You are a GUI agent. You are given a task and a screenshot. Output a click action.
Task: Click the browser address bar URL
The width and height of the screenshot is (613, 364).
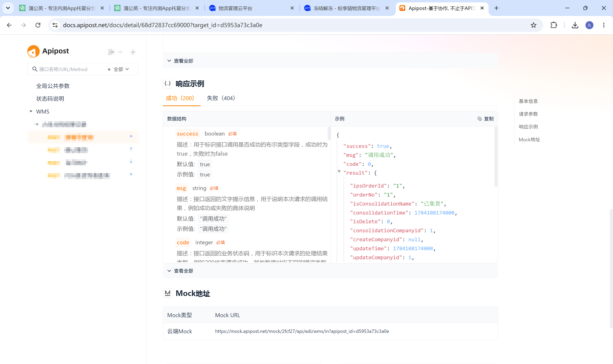point(162,25)
